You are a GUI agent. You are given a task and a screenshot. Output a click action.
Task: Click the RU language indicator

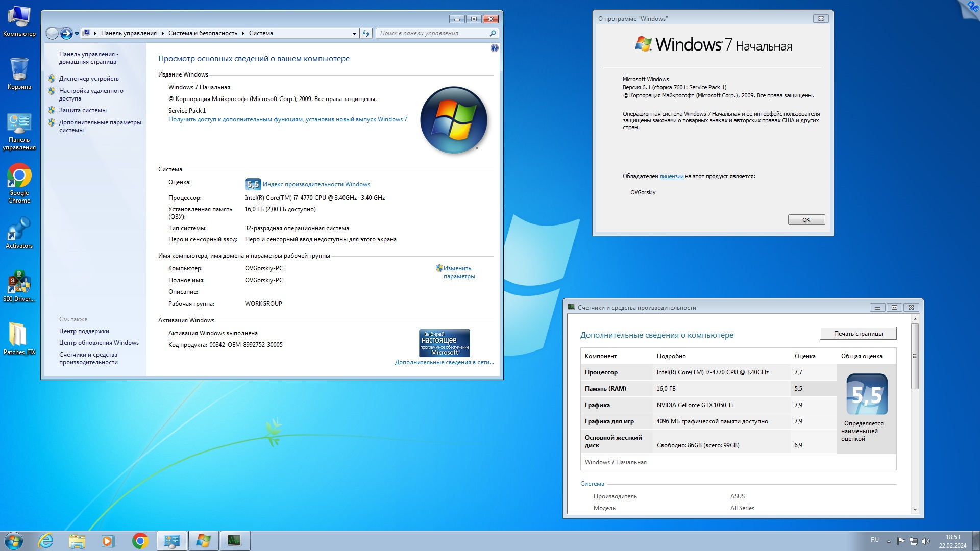pos(875,540)
